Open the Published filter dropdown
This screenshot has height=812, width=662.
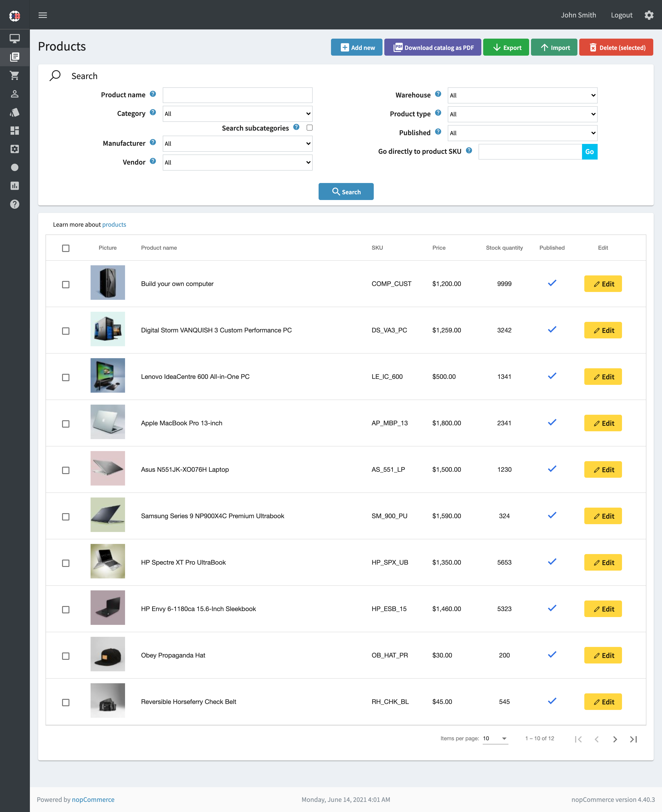pyautogui.click(x=522, y=133)
